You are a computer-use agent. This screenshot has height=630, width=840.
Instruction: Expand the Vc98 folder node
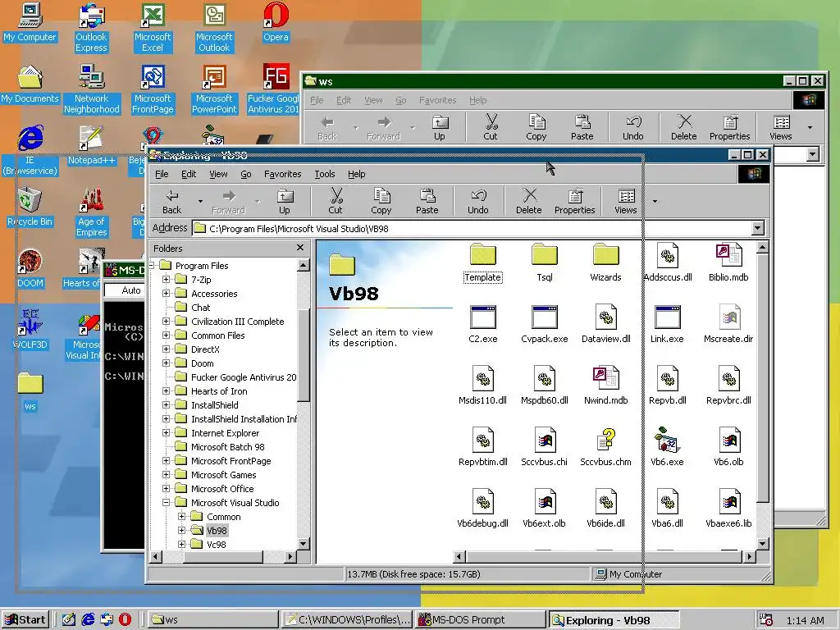pos(181,544)
